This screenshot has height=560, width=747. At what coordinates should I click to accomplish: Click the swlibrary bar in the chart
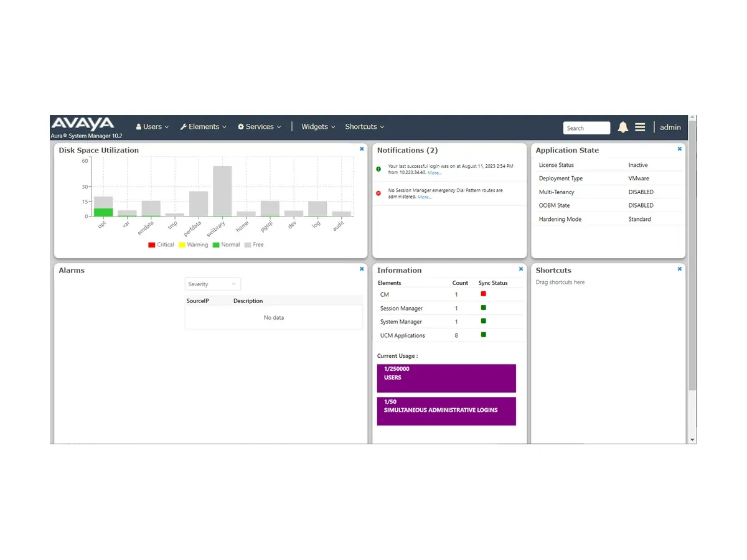click(x=222, y=191)
